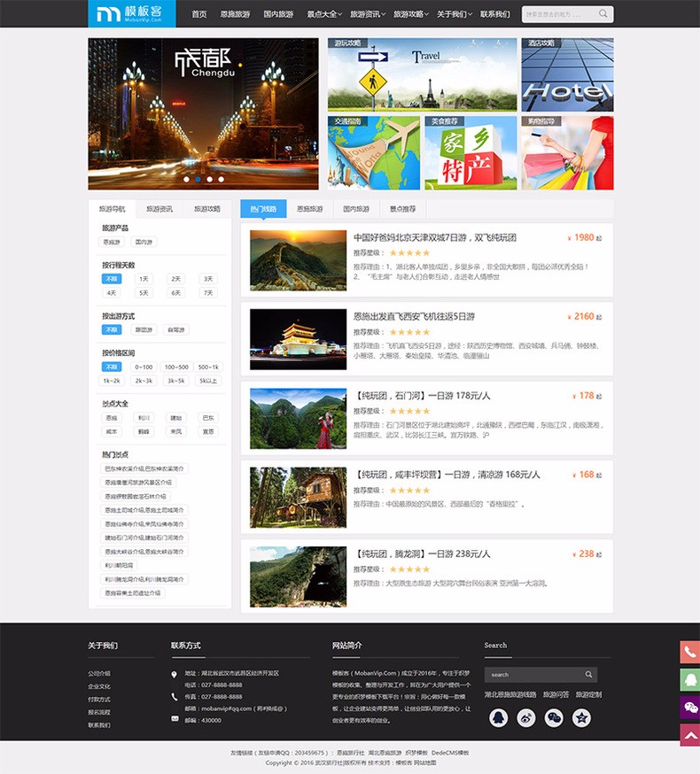The image size is (700, 774).
Task: Open the 恩施出发直飞西安 5日游 tour title
Action: 414,316
